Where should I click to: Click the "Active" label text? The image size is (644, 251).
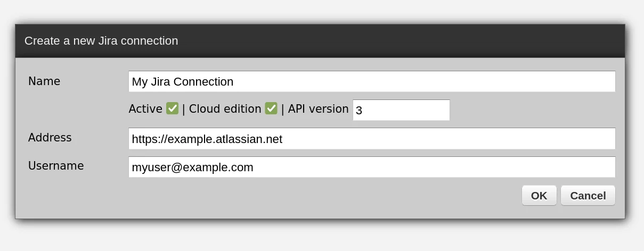pos(145,108)
